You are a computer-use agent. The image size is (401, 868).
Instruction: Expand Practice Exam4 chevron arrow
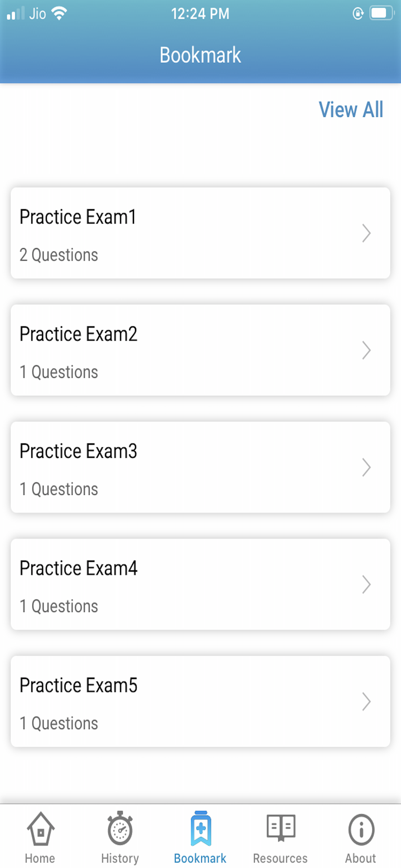(367, 585)
